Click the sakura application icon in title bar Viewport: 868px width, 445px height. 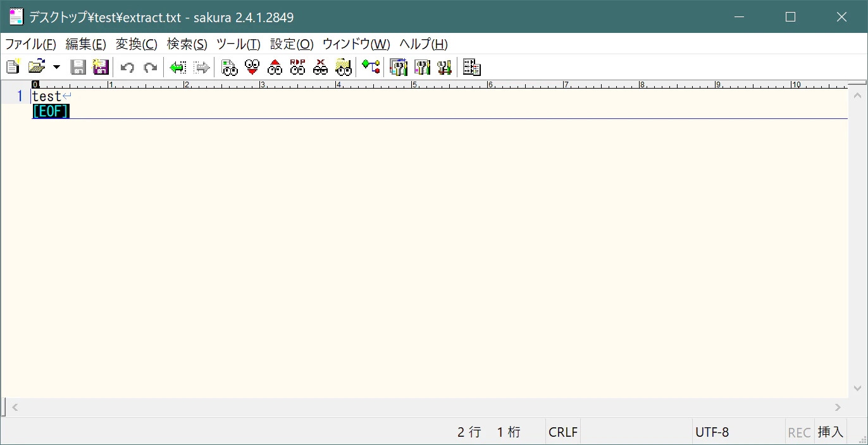pos(16,17)
